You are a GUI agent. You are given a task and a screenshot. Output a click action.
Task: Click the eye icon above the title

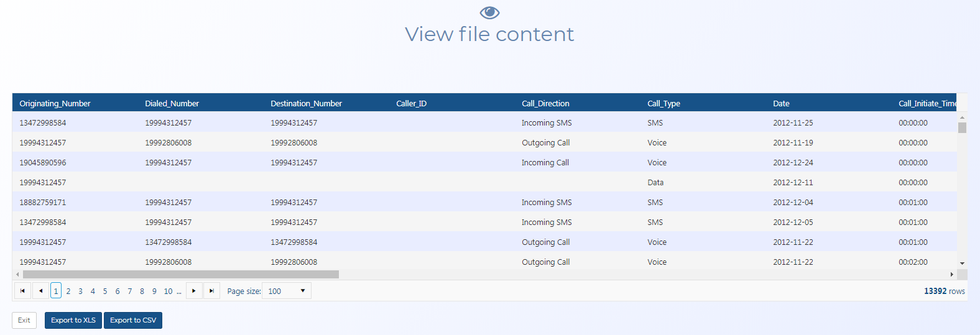tap(489, 12)
